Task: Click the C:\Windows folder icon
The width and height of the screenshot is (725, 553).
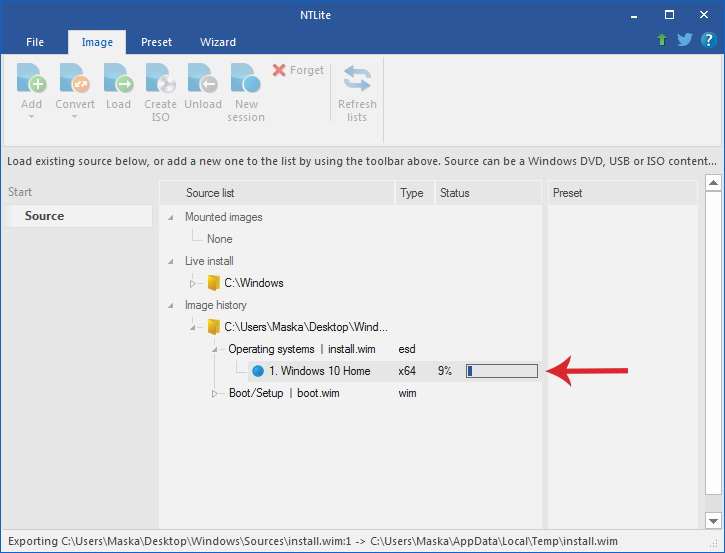Action: coord(214,283)
